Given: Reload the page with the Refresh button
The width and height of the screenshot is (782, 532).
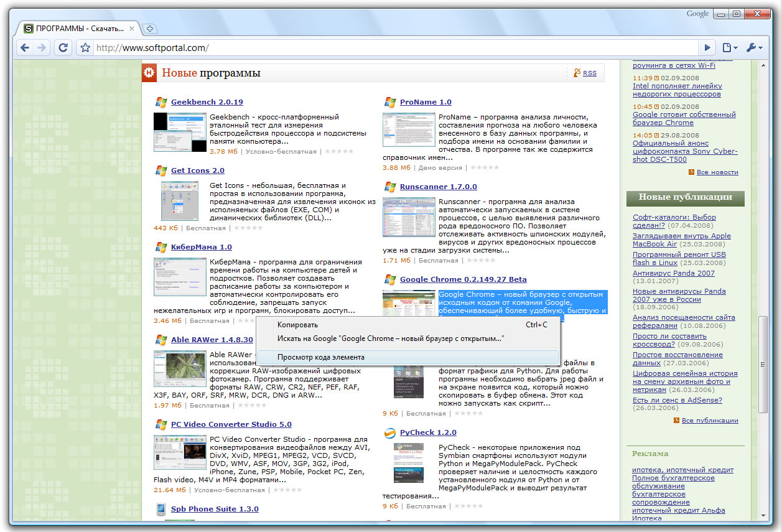Looking at the screenshot, I should [62, 47].
